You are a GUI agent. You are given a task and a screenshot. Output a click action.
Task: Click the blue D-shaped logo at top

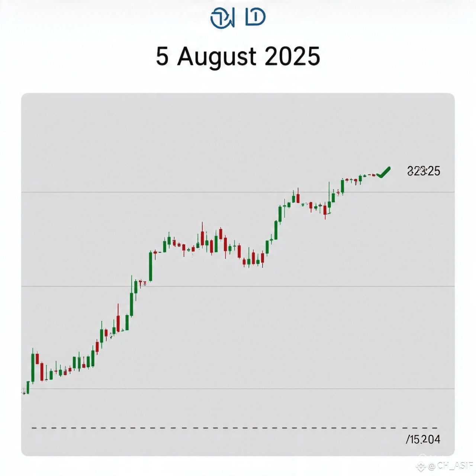pyautogui.click(x=255, y=17)
